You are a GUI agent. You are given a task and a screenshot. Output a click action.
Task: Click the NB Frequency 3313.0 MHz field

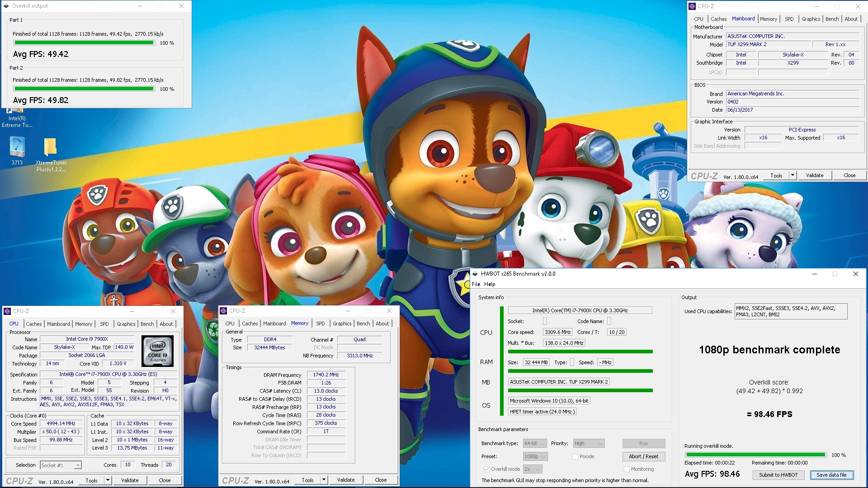360,356
